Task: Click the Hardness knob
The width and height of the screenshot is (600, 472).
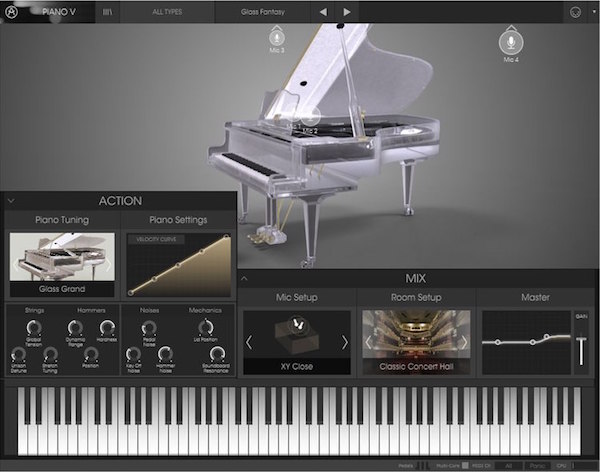Action: click(x=107, y=328)
